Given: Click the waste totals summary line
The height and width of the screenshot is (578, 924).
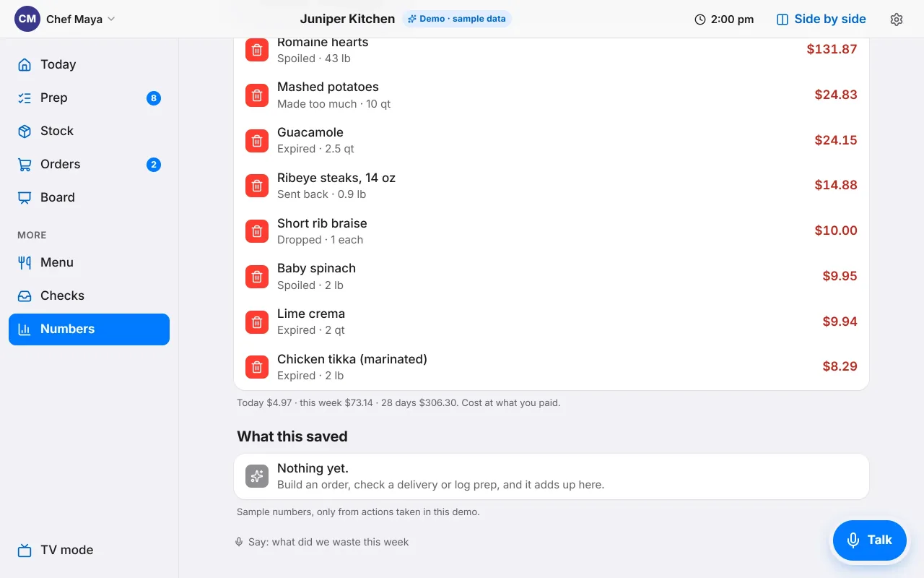Looking at the screenshot, I should pyautogui.click(x=398, y=403).
